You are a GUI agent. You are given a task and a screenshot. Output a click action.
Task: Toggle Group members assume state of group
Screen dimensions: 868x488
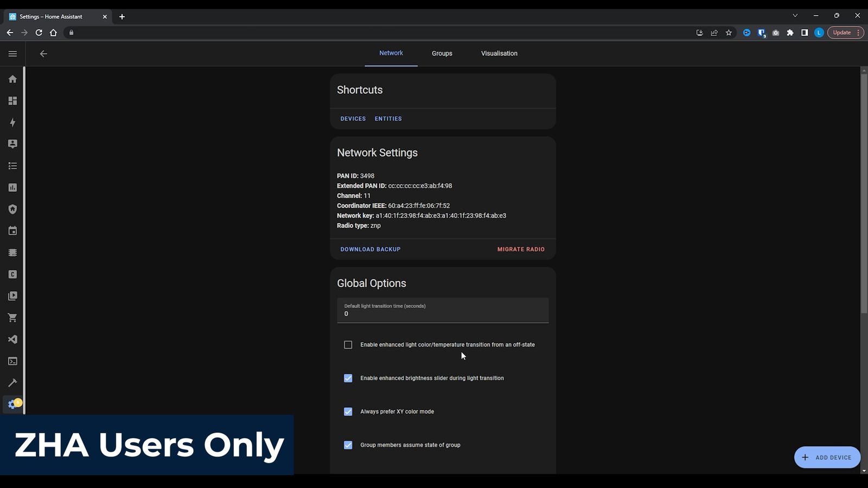(348, 445)
